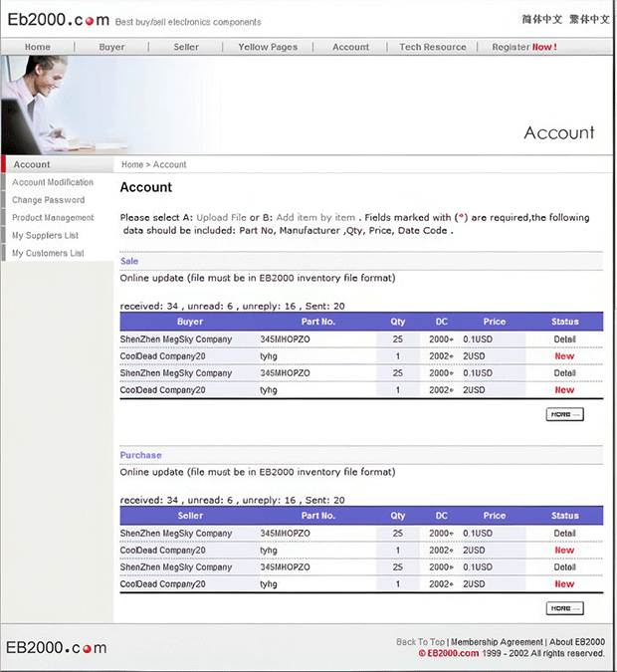The image size is (617, 672).
Task: Open New status in fourth Purchase row
Action: 564,584
